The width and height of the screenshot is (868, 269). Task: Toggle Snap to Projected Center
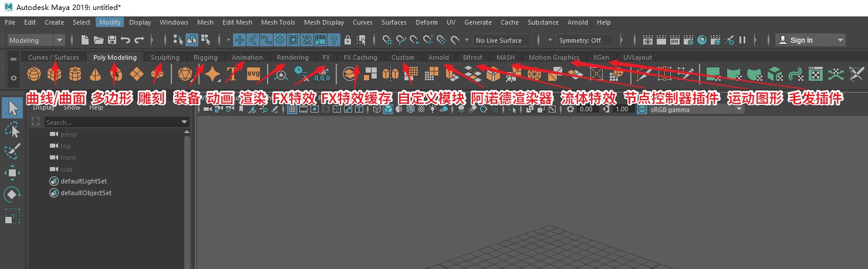tap(429, 40)
